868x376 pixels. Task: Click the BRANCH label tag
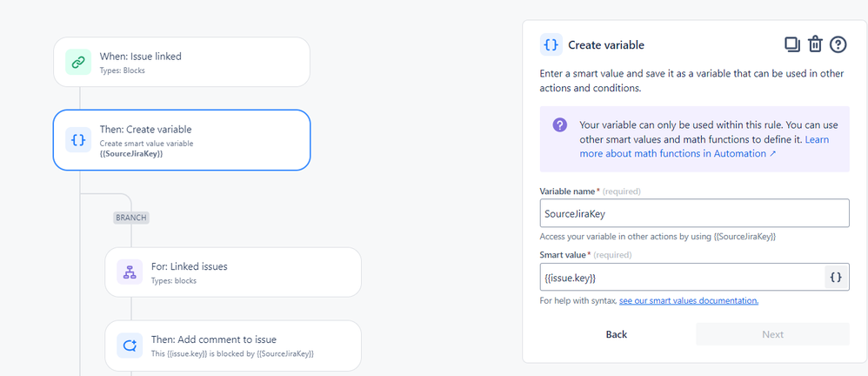131,218
